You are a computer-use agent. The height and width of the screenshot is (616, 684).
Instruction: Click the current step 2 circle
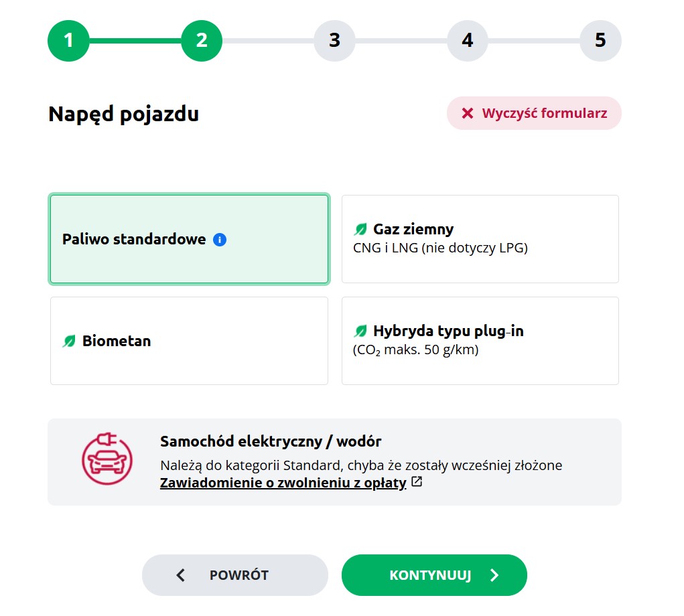click(x=201, y=40)
